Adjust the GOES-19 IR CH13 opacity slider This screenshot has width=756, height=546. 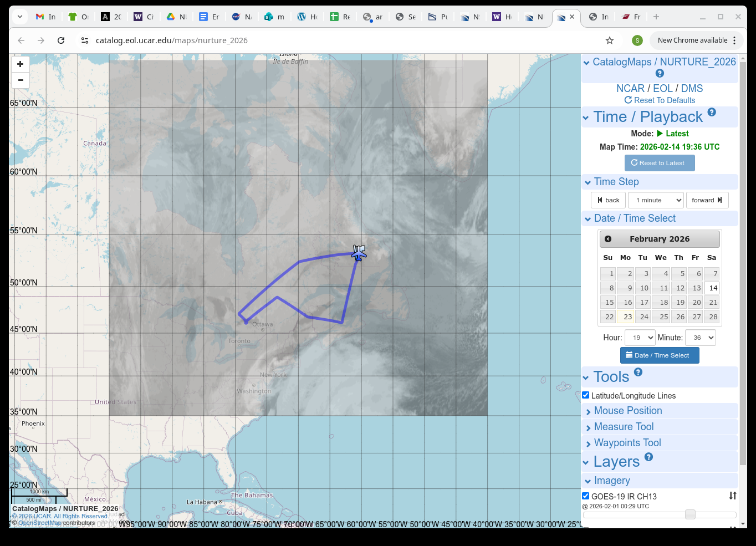[x=690, y=514]
